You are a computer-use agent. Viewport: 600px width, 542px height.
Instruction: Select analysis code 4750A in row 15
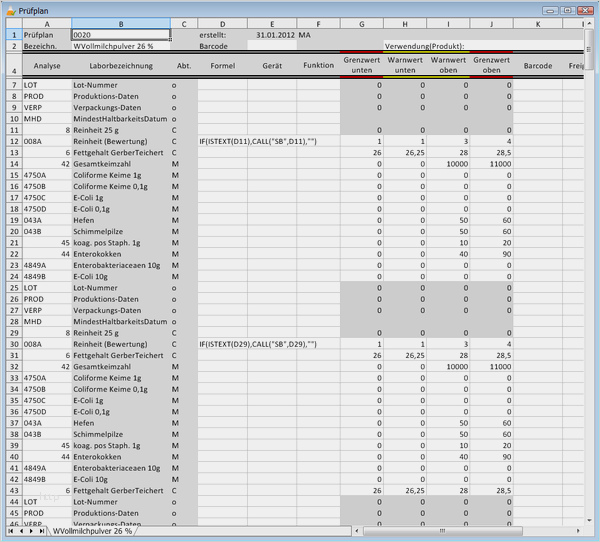[x=47, y=175]
